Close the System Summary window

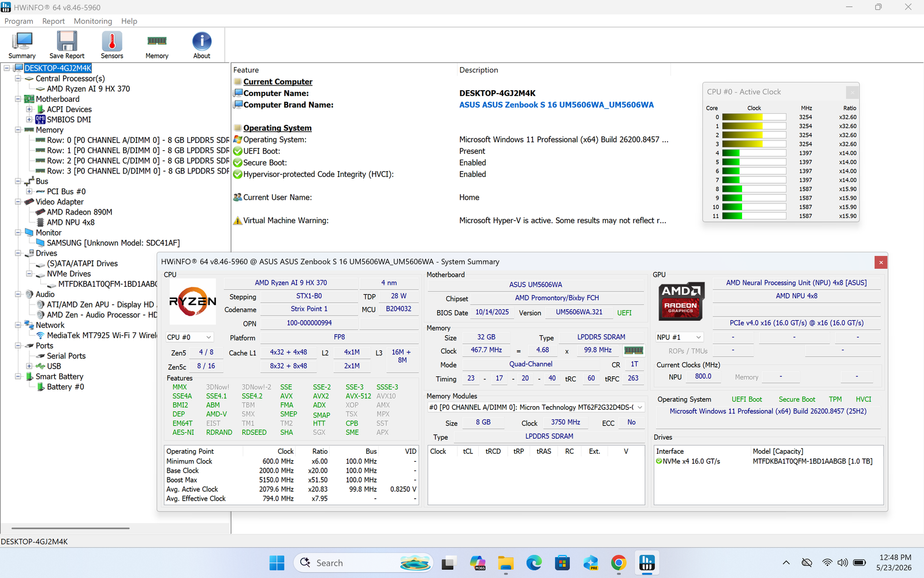click(881, 262)
